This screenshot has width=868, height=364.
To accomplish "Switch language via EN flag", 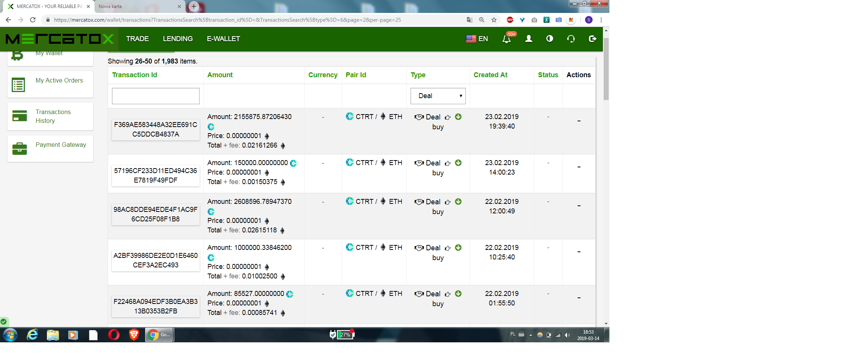I will [477, 39].
